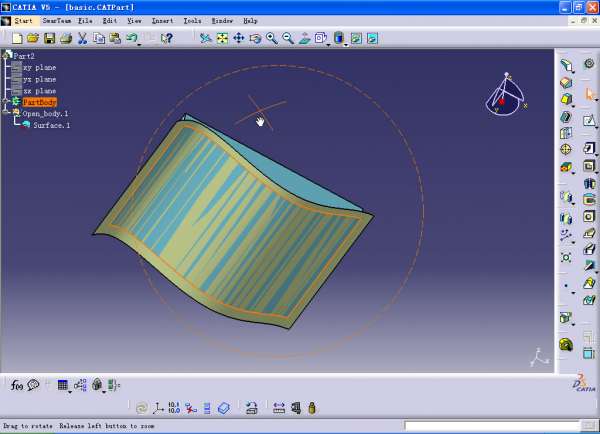Viewport: 600px width, 434px height.
Task: Click the Start menu button
Action: click(x=23, y=20)
